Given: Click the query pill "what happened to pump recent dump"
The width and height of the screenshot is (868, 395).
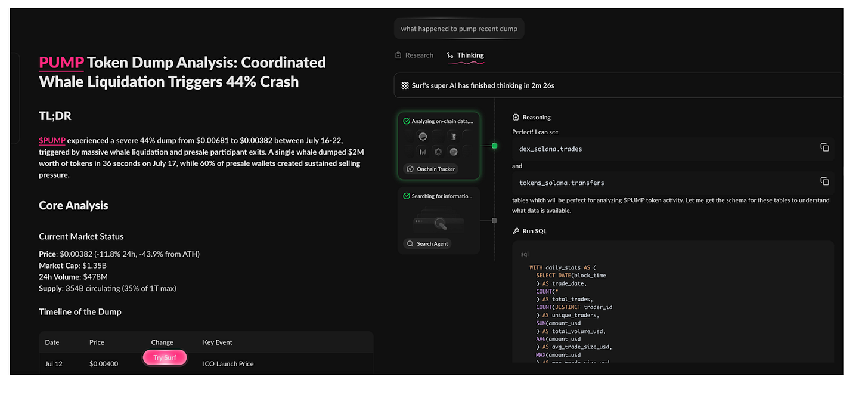Looking at the screenshot, I should coord(459,29).
